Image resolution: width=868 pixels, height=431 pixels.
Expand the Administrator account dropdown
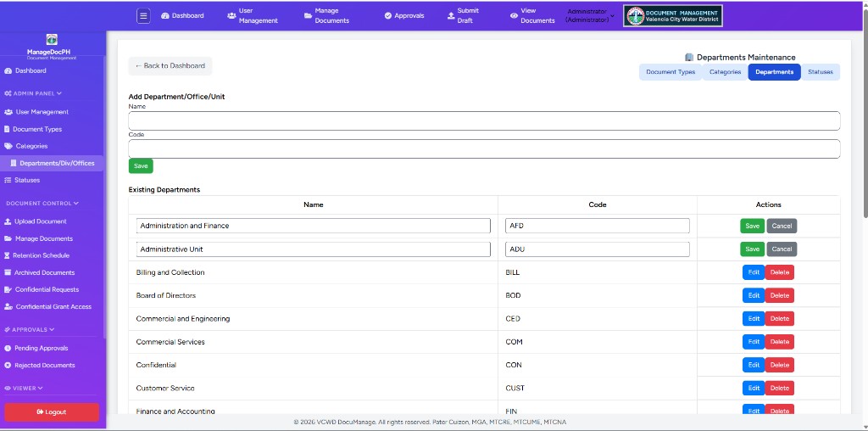click(590, 15)
